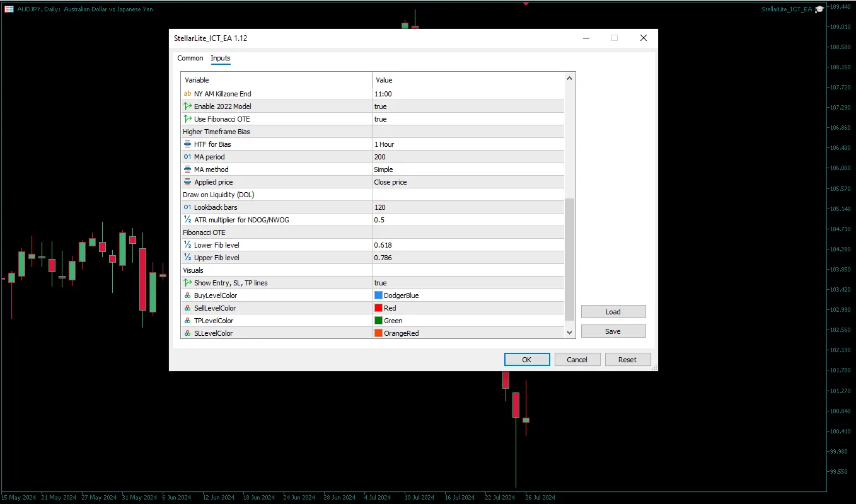This screenshot has width=856, height=504.
Task: Click the enum icon beside HTF for Bias
Action: [187, 144]
